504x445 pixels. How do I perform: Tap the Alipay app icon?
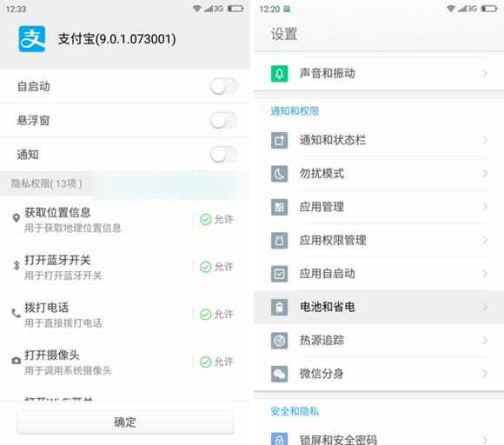tap(32, 39)
